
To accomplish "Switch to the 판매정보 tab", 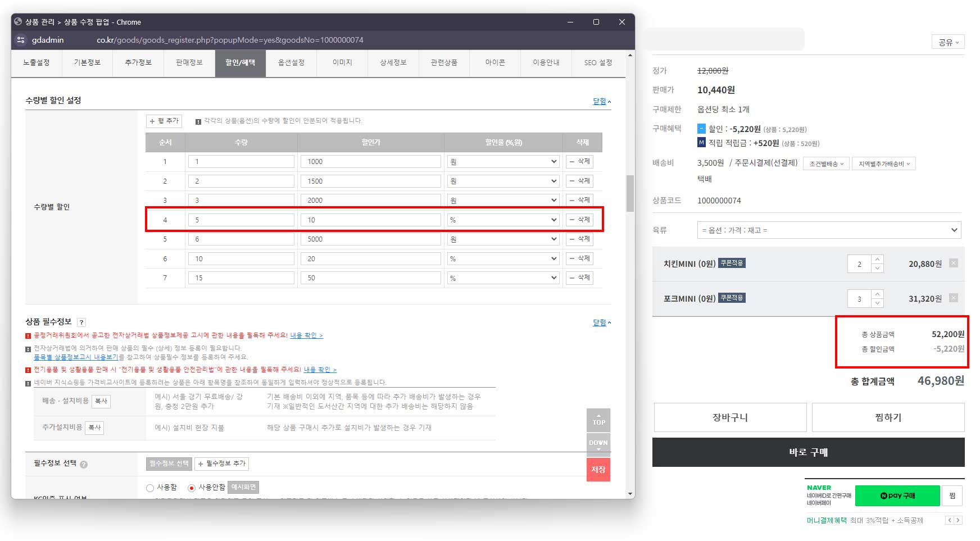I will 189,63.
